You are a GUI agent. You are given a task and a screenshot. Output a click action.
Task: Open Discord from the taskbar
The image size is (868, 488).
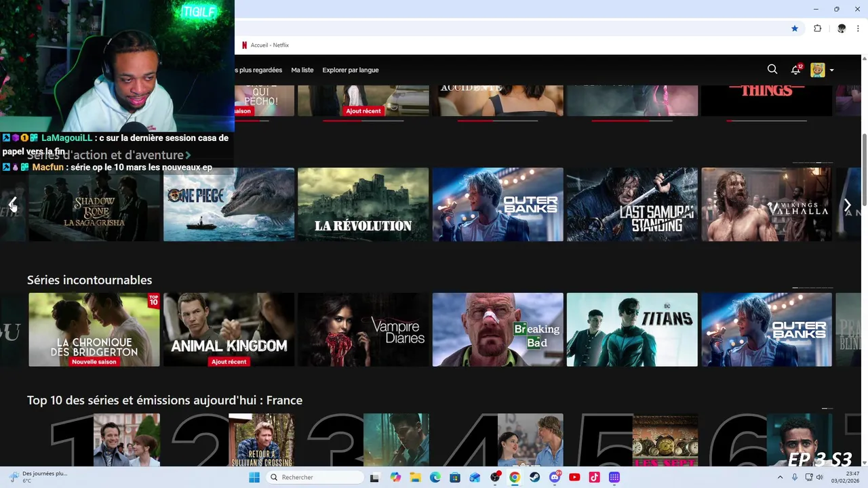click(555, 477)
